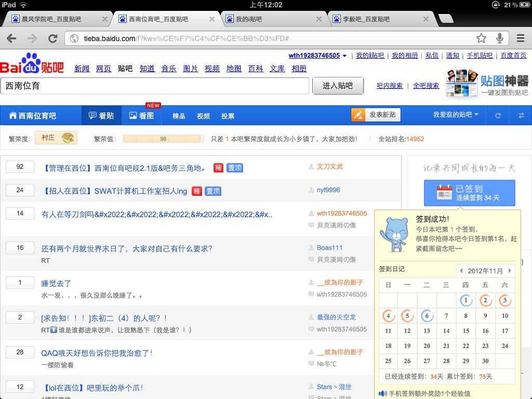Open the 手机贴吧 link
Screen dimensions: 532x399
480,55
